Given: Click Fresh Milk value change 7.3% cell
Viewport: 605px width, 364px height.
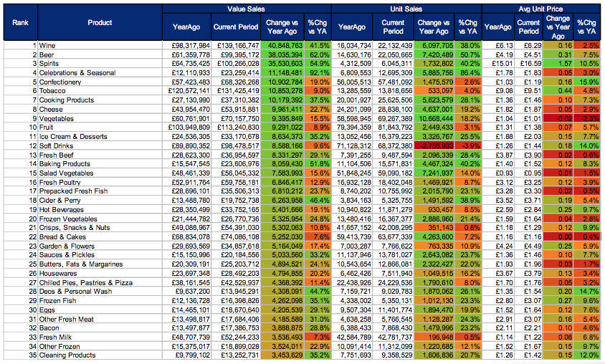Looking at the screenshot, I should (x=318, y=337).
